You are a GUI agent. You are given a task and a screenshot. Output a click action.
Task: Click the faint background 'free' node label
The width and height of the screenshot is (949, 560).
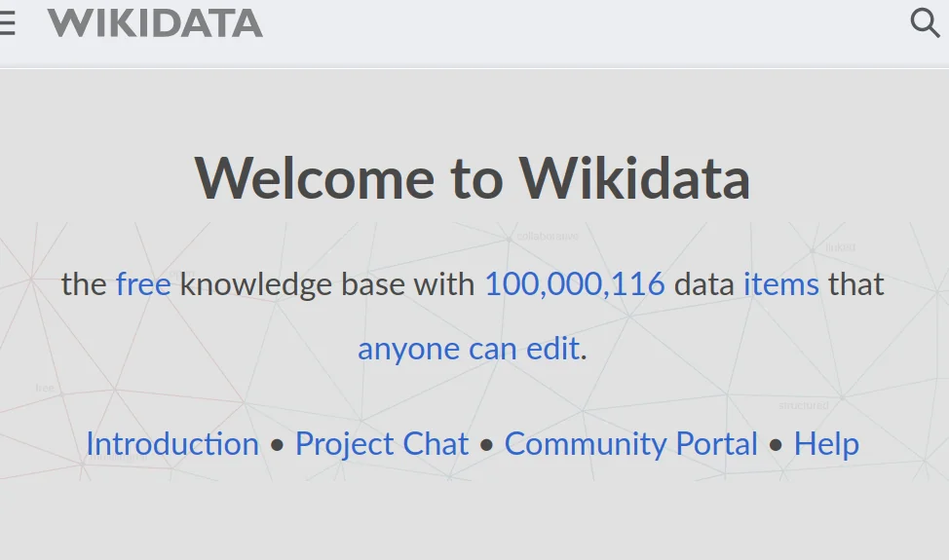pos(45,388)
